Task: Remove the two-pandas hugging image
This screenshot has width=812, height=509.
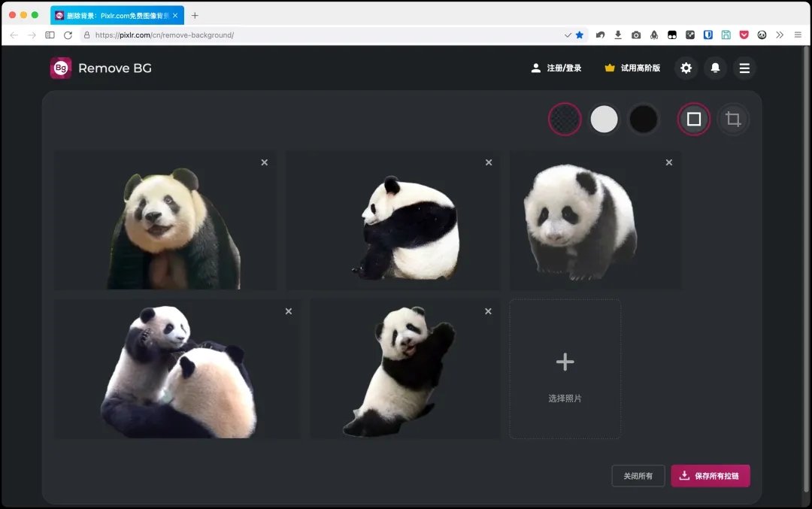Action: coord(289,311)
